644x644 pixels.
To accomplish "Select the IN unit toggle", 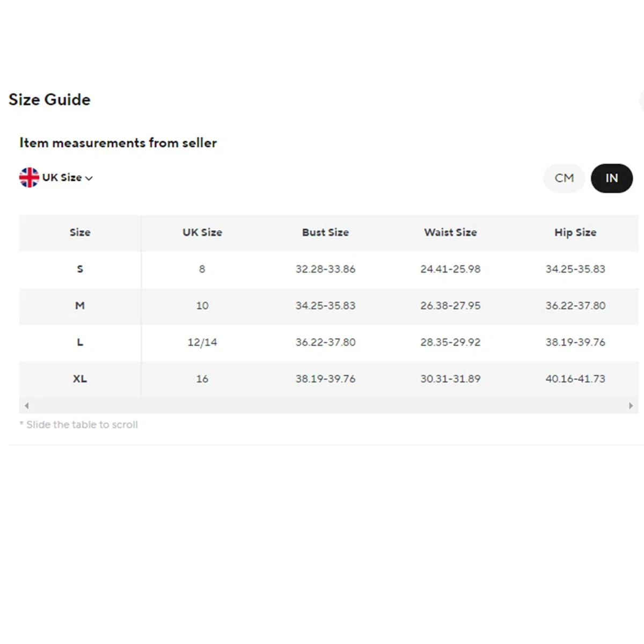I will pyautogui.click(x=612, y=178).
